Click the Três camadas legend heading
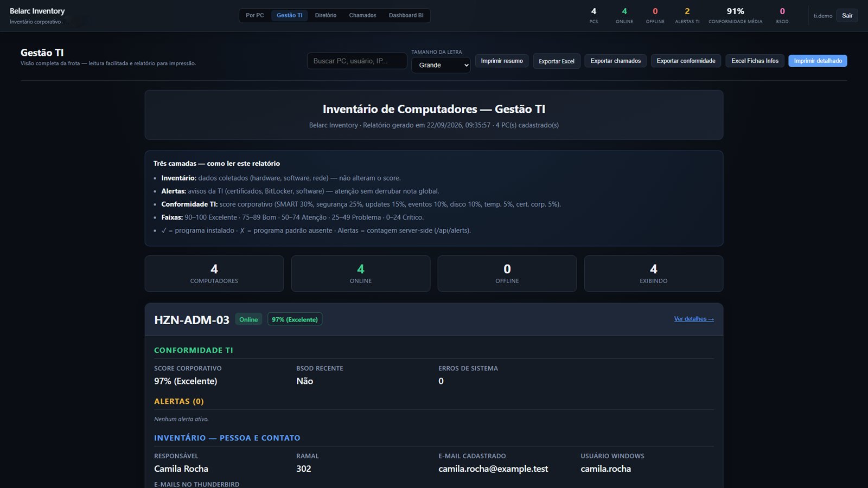 (x=216, y=164)
